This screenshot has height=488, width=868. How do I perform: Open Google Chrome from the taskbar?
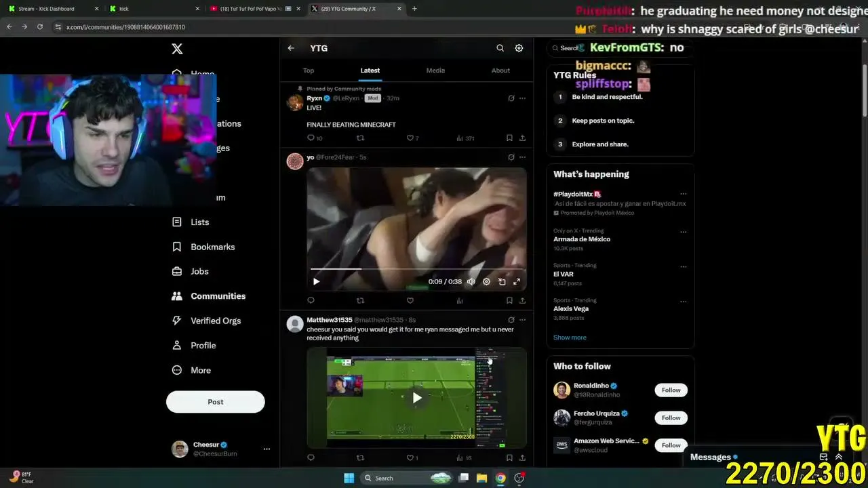coord(500,478)
